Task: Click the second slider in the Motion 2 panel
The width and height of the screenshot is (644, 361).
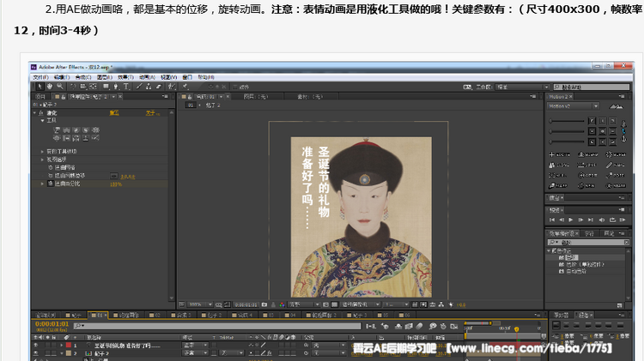Action: [x=567, y=132]
